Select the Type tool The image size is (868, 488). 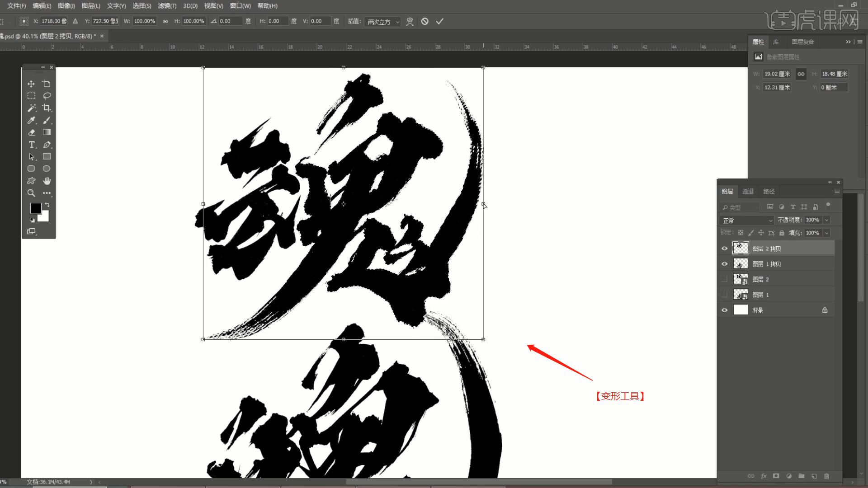point(31,145)
